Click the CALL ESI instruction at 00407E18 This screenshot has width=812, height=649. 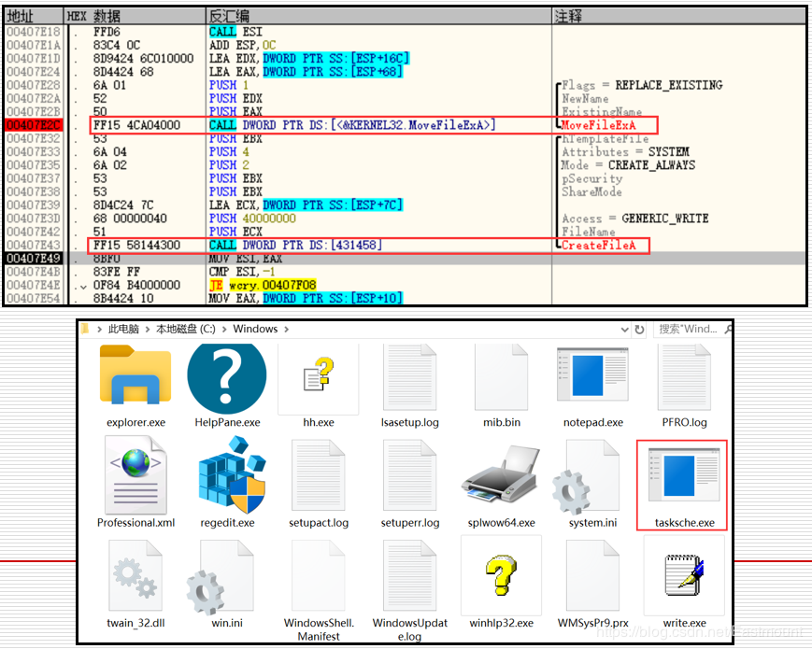235,32
